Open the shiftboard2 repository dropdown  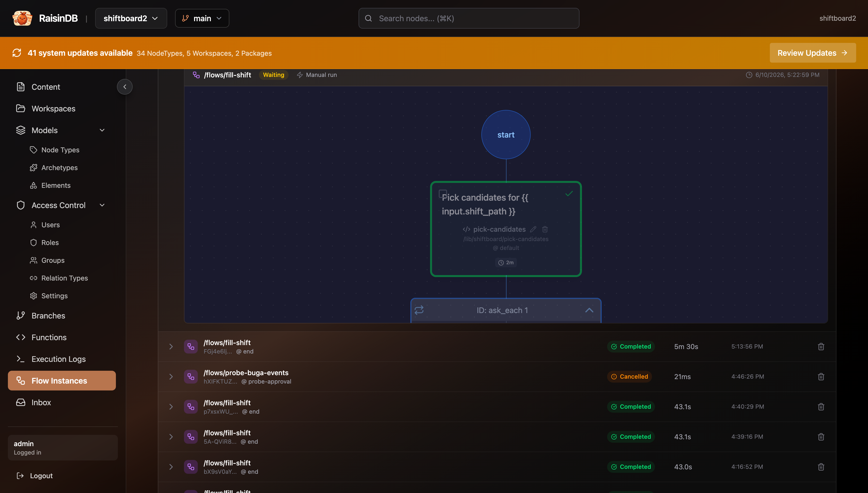(x=131, y=18)
